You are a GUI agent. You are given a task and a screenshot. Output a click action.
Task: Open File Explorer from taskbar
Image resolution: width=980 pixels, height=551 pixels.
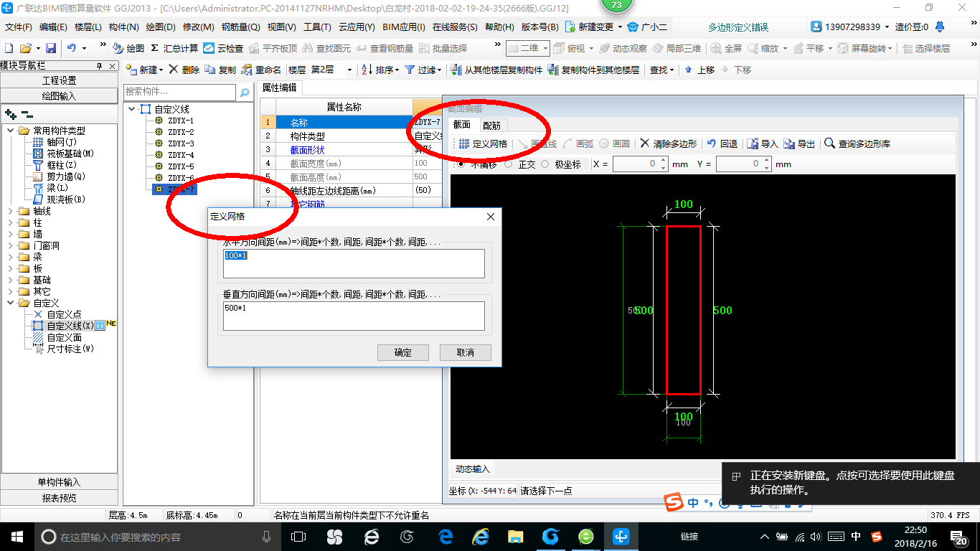click(x=515, y=536)
